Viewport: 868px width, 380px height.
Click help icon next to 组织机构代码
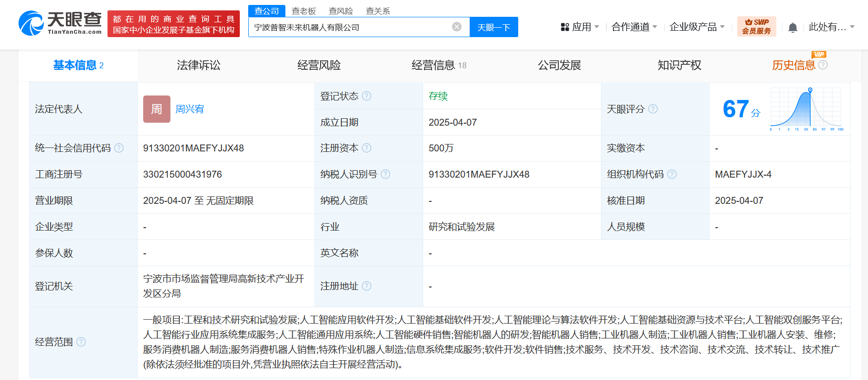[672, 174]
